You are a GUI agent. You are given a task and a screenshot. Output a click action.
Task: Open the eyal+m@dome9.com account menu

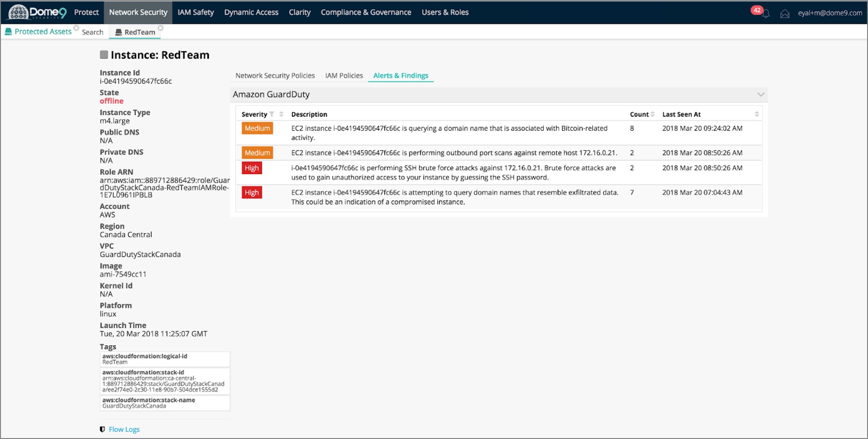click(x=830, y=13)
